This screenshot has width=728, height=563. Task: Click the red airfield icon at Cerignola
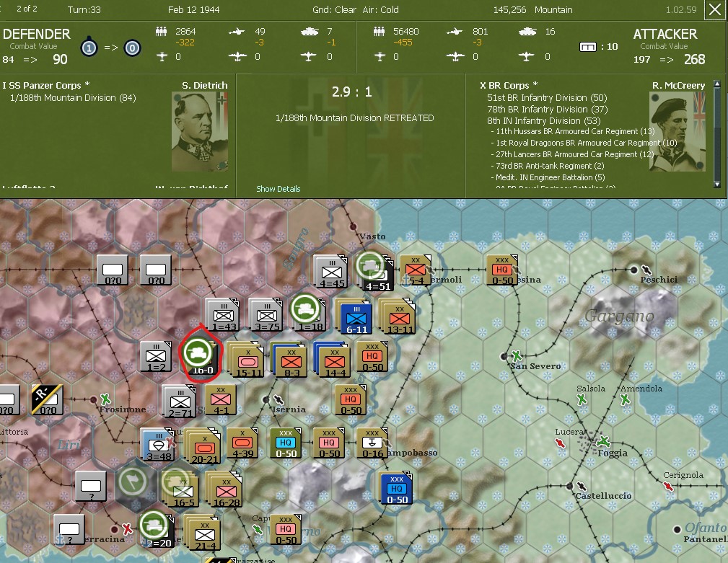(667, 486)
